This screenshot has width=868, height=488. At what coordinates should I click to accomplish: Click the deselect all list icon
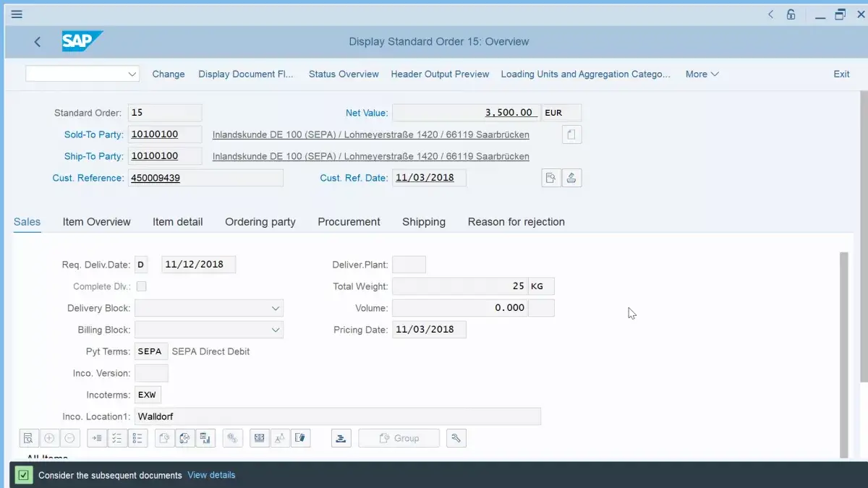click(137, 438)
